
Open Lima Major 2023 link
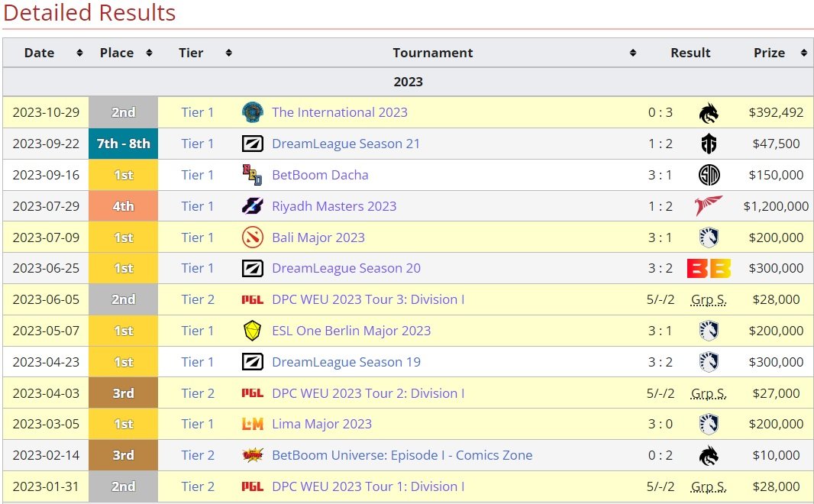(322, 424)
